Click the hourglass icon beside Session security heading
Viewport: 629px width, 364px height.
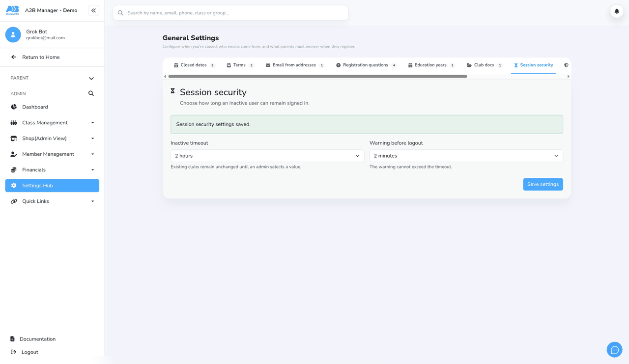[x=172, y=91]
